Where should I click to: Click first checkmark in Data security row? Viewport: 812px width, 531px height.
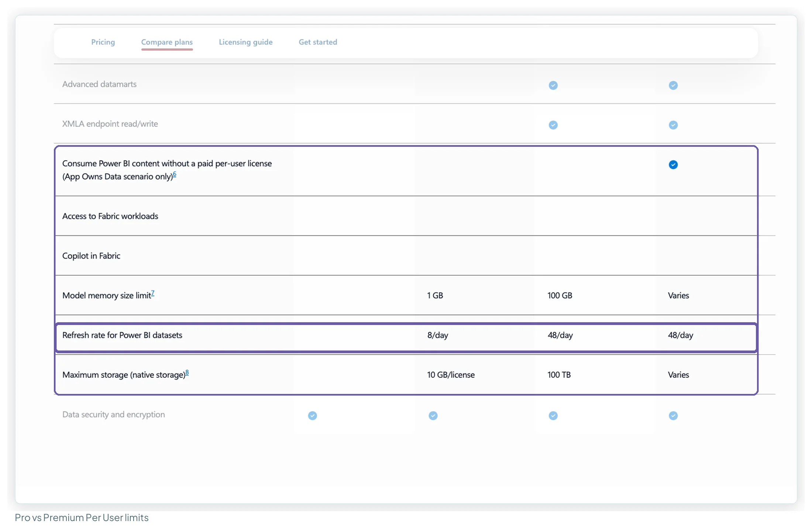click(312, 416)
